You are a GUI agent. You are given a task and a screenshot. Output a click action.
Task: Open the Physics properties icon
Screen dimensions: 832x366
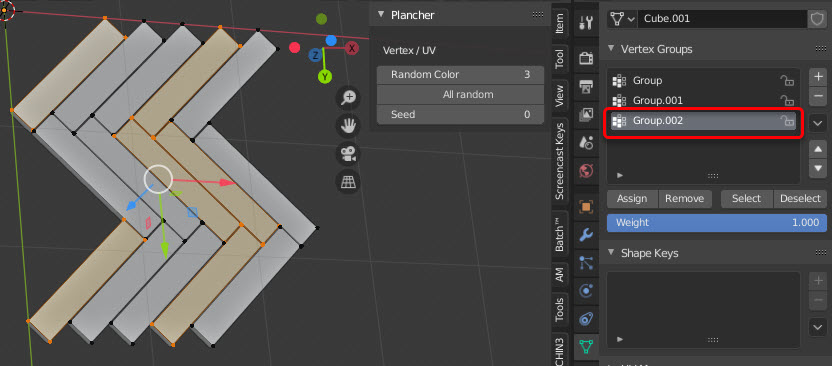tap(586, 291)
